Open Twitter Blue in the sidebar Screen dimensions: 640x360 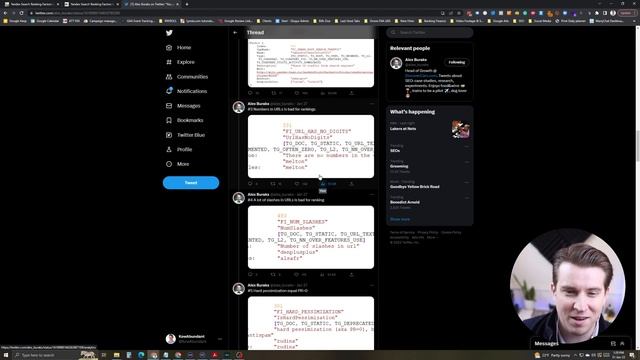coord(186,135)
